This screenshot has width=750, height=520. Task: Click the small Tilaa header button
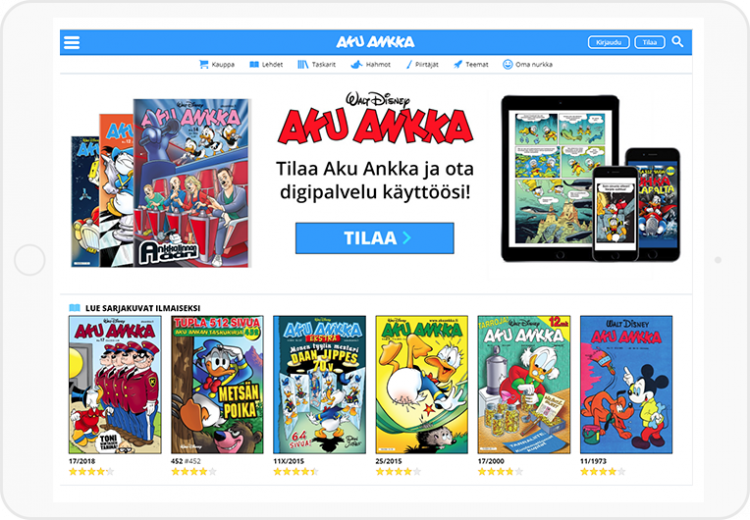click(650, 42)
